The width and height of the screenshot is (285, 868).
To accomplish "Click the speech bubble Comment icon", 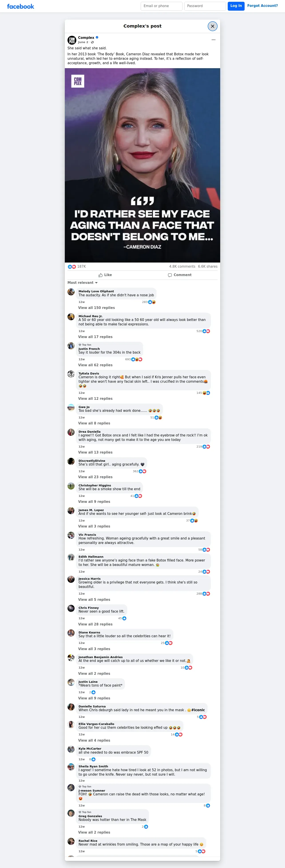I will (170, 275).
